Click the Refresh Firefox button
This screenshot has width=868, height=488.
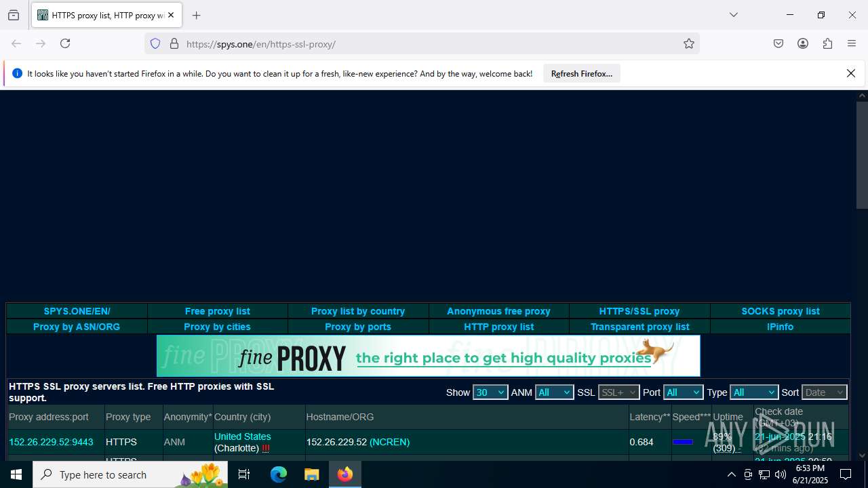pyautogui.click(x=581, y=74)
